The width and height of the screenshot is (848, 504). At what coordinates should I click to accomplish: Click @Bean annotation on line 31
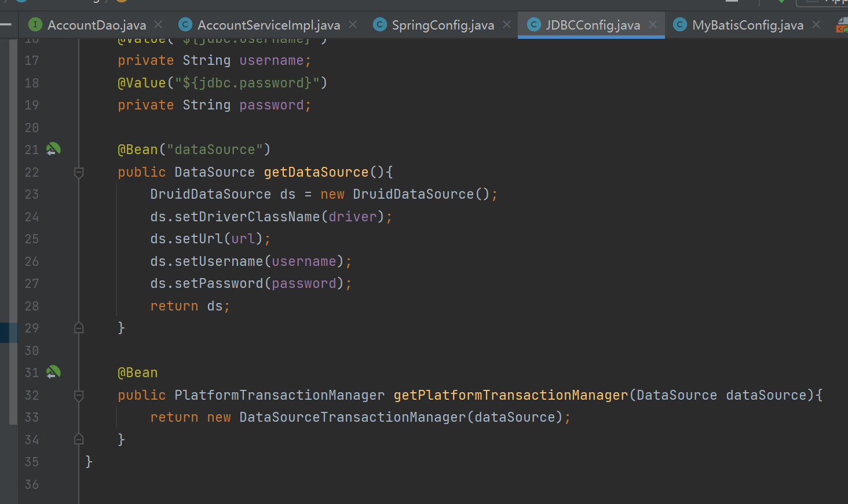138,372
